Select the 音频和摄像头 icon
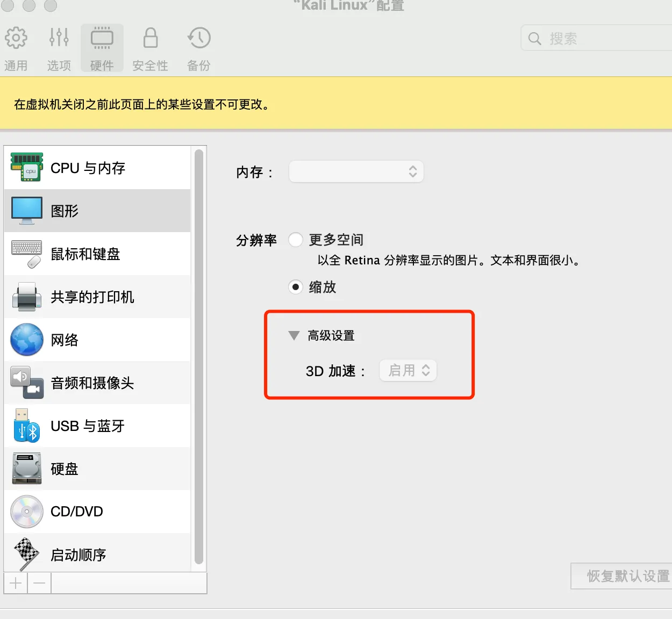 (26, 383)
